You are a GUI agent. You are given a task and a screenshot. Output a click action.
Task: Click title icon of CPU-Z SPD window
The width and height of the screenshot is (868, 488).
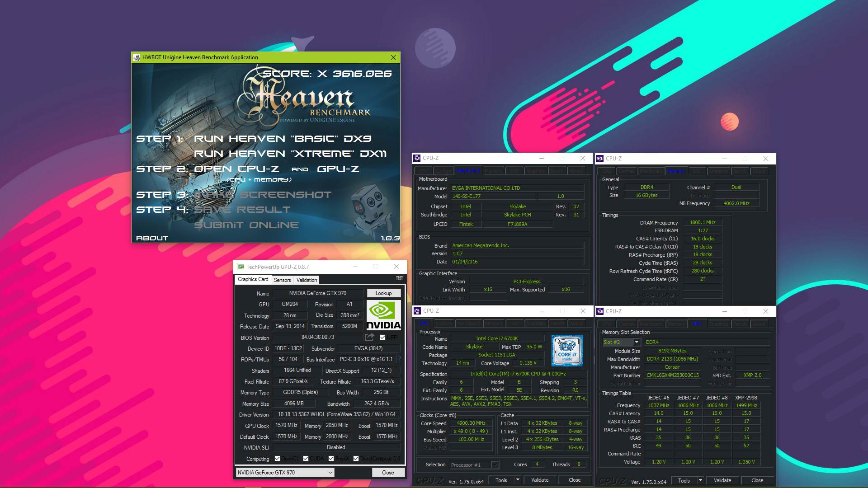pyautogui.click(x=600, y=311)
